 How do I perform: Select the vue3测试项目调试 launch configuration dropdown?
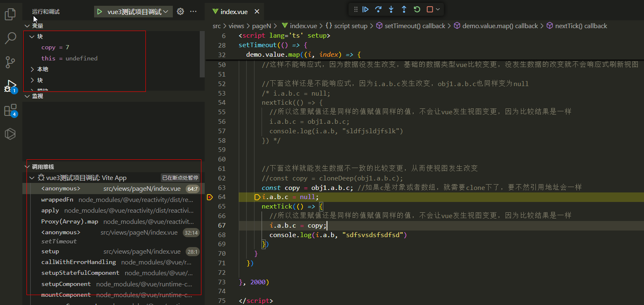pos(138,12)
